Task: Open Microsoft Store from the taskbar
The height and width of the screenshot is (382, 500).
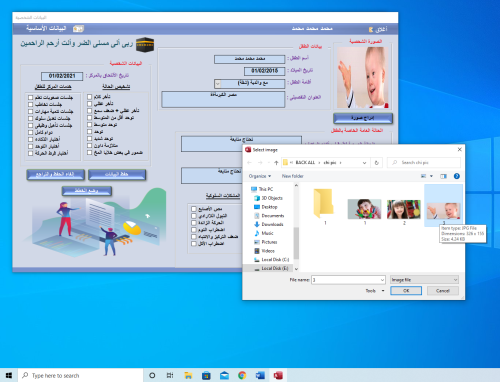Action: (206, 375)
